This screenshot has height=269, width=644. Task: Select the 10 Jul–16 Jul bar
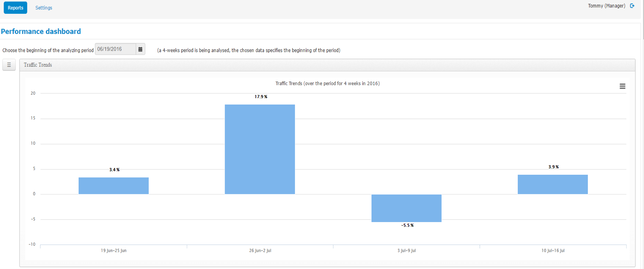point(552,184)
